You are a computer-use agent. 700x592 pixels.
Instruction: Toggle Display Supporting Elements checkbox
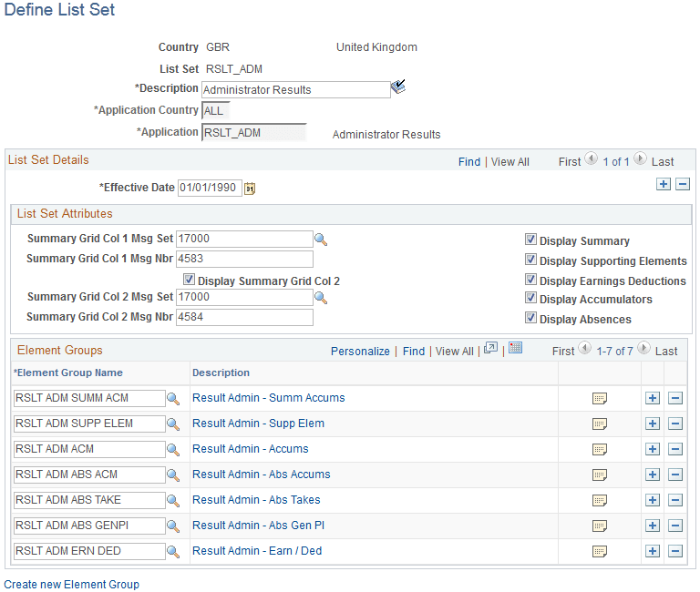[x=530, y=260]
